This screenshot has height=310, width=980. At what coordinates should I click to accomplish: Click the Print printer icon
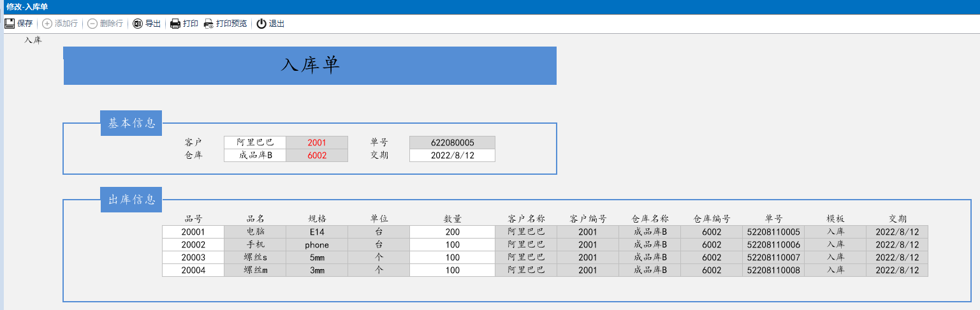point(175,24)
